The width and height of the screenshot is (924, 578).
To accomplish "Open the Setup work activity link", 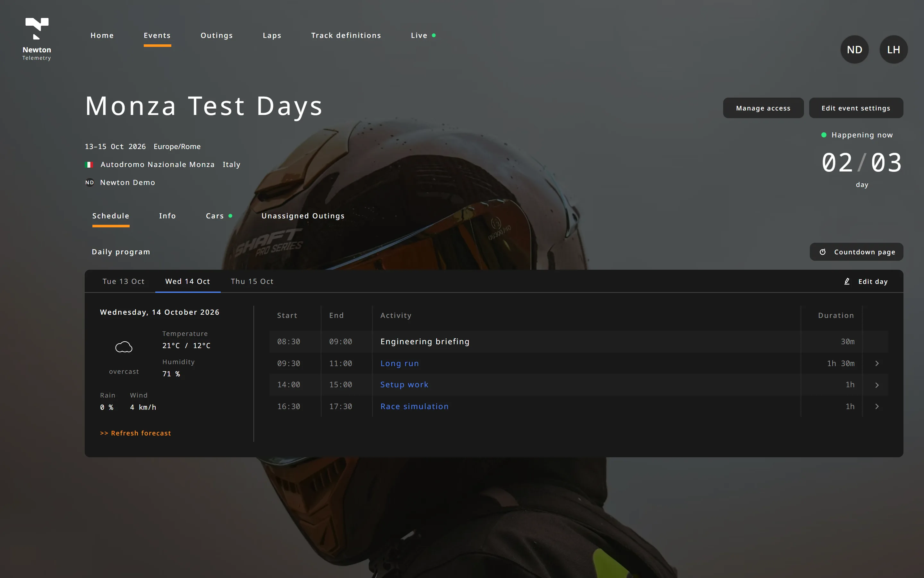I will (x=404, y=385).
